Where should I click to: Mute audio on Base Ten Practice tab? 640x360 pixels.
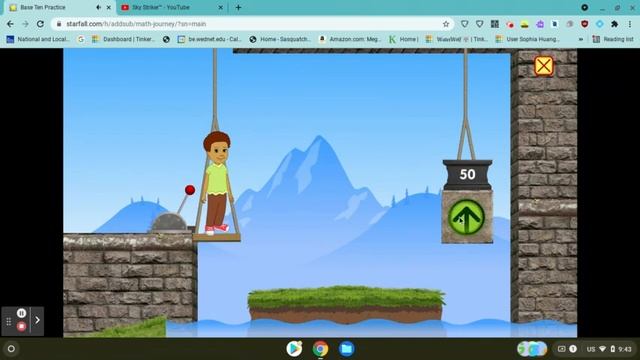click(x=98, y=7)
